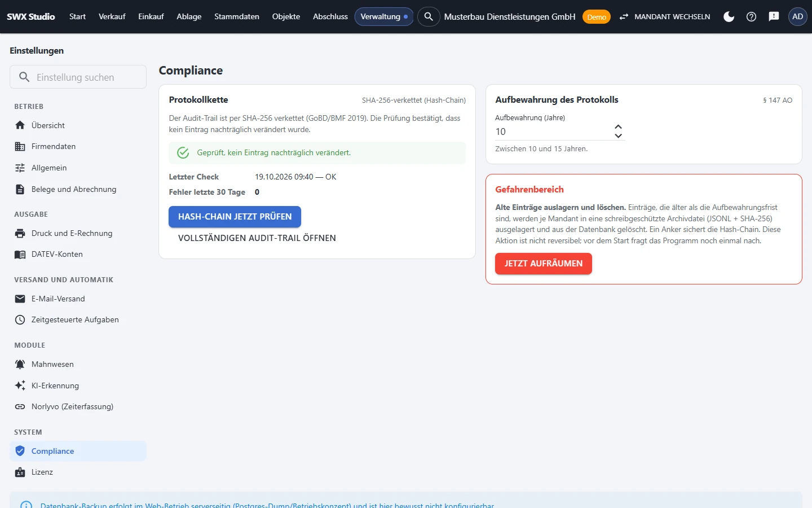Click the Lizenz badge icon
Screen dimensions: 812x508
point(20,472)
